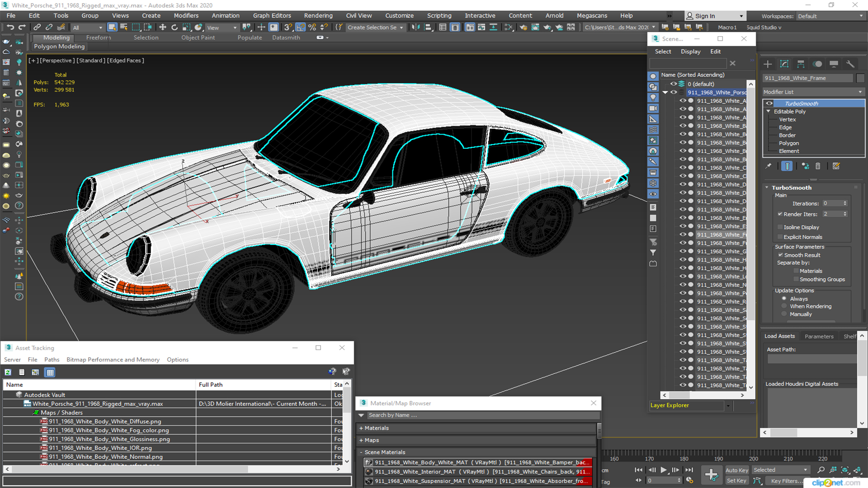Screen dimensions: 868x488
Task: Open the Workspaces Default dropdown
Action: 830,16
